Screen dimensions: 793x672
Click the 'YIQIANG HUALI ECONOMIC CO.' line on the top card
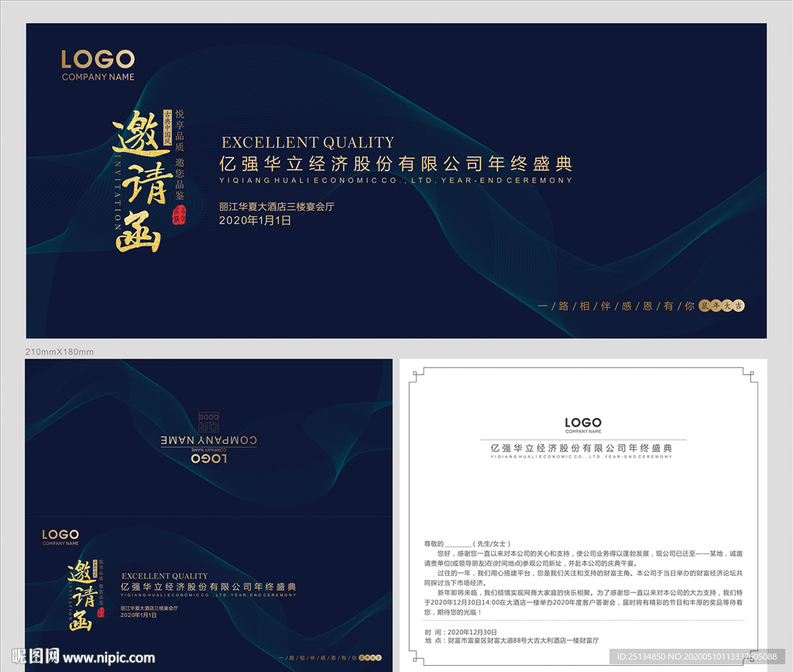(396, 180)
